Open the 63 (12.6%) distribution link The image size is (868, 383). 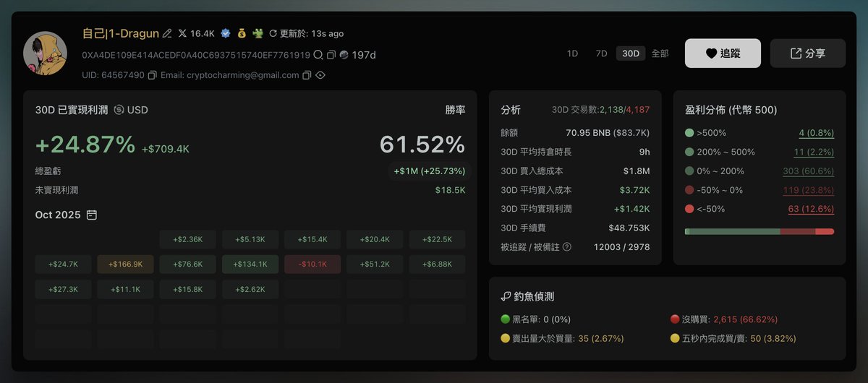811,209
